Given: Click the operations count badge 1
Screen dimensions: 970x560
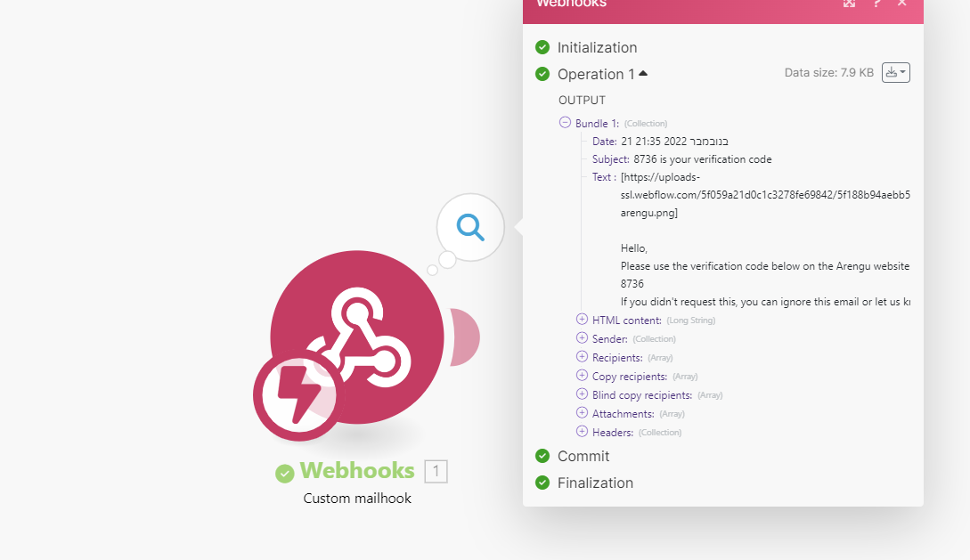Looking at the screenshot, I should click(x=436, y=472).
